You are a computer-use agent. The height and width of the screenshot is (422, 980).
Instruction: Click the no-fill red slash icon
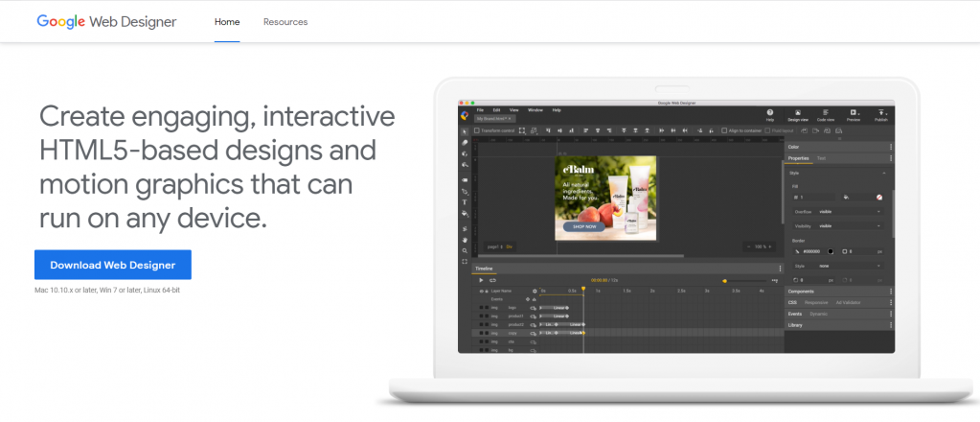[879, 198]
